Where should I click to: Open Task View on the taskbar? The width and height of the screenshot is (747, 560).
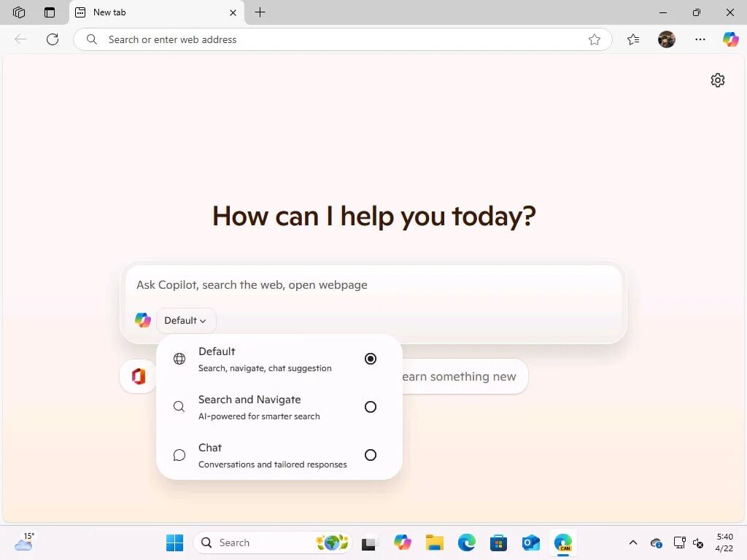click(x=370, y=542)
